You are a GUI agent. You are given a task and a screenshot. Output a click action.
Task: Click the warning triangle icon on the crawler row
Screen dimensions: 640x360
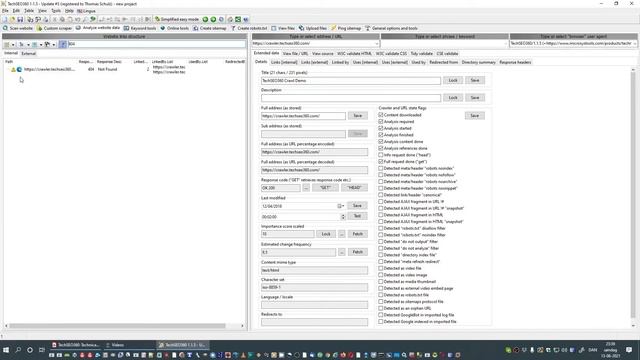(x=13, y=69)
